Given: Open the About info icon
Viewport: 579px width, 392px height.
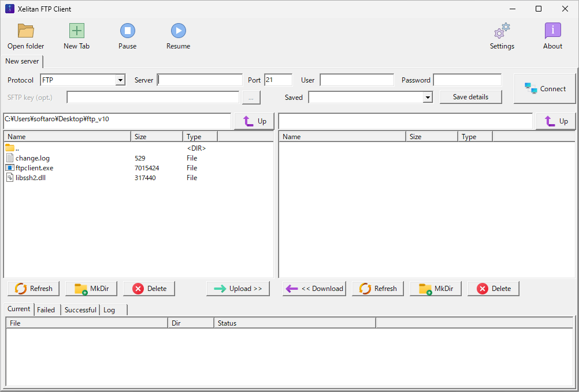Looking at the screenshot, I should click(x=553, y=31).
